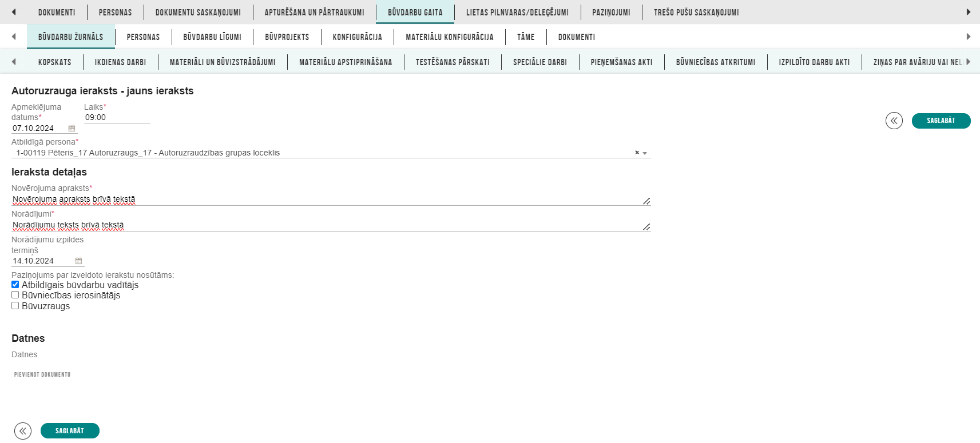The height and width of the screenshot is (443, 980).
Task: Open Izpildīto darbu akti tab
Action: [x=815, y=62]
